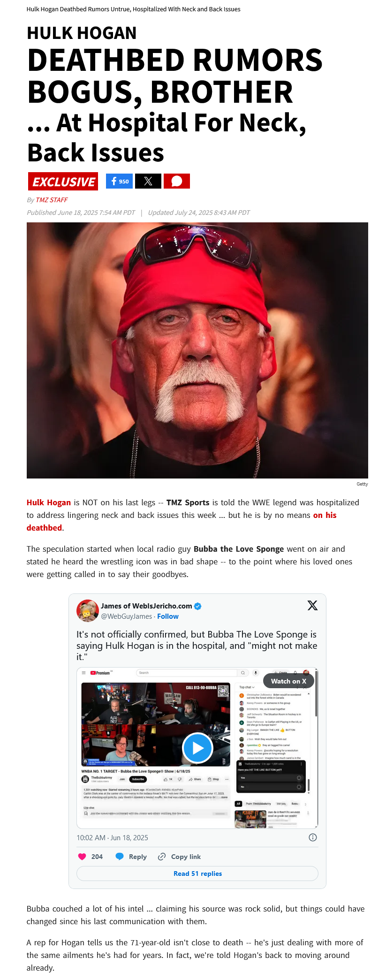Share article via Facebook icon button
This screenshot has width=386, height=980.
point(119,181)
